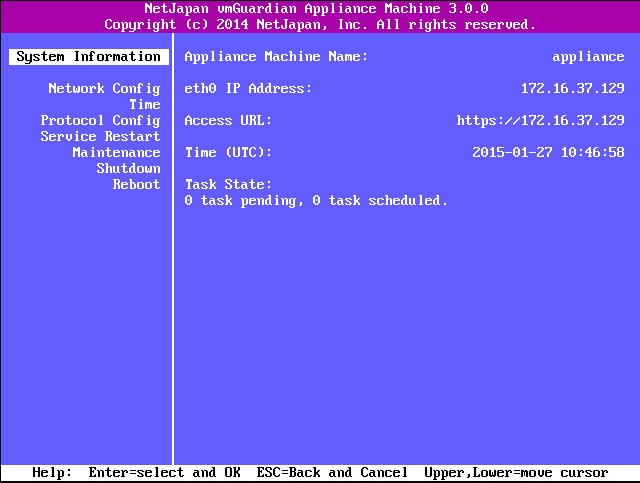This screenshot has height=483, width=640.
Task: Click the Task State label
Action: point(228,184)
